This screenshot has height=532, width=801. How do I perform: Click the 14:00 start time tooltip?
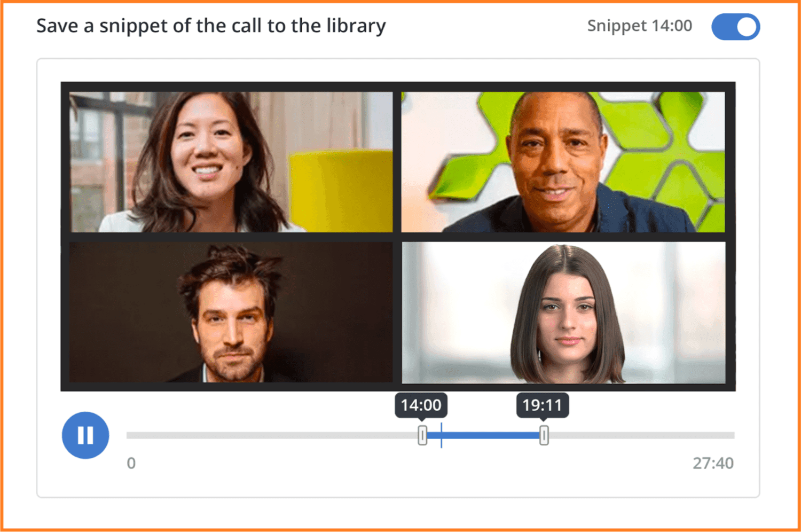pyautogui.click(x=421, y=405)
